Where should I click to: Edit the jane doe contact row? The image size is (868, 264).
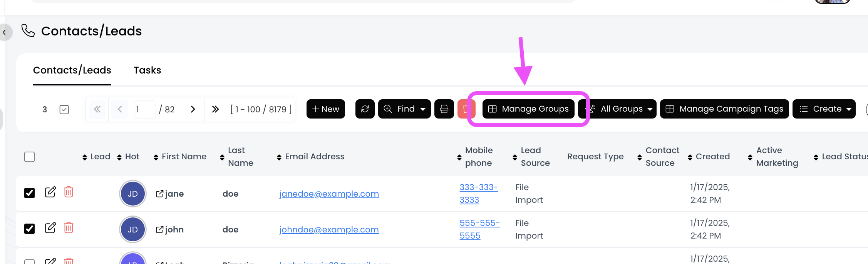pyautogui.click(x=50, y=192)
